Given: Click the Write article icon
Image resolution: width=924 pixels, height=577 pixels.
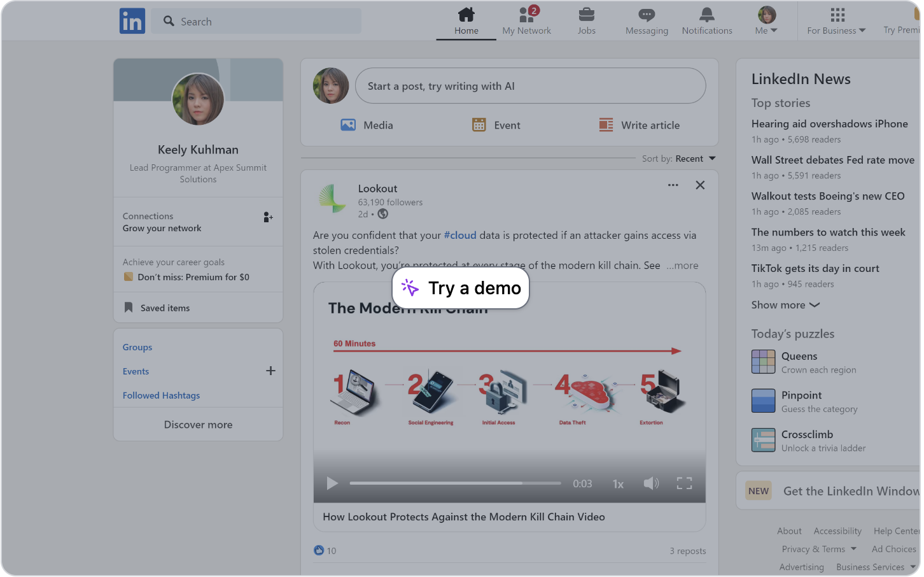Looking at the screenshot, I should [x=606, y=125].
